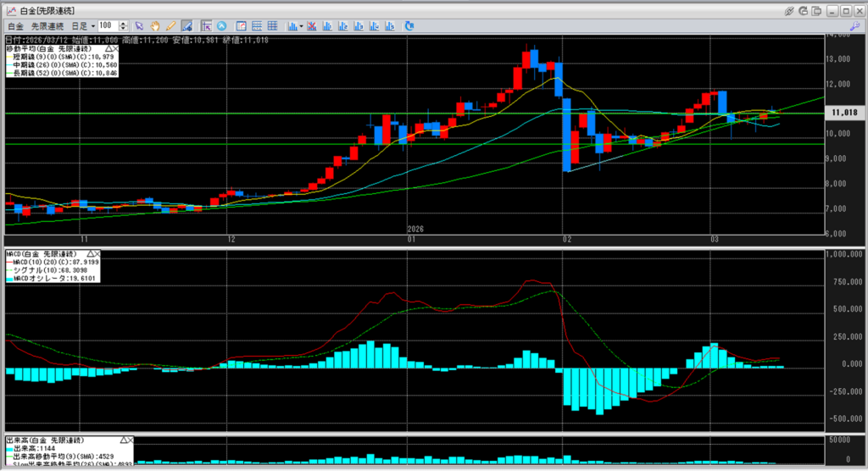
Task: Click the 先限連続 contract menu item
Action: click(48, 26)
